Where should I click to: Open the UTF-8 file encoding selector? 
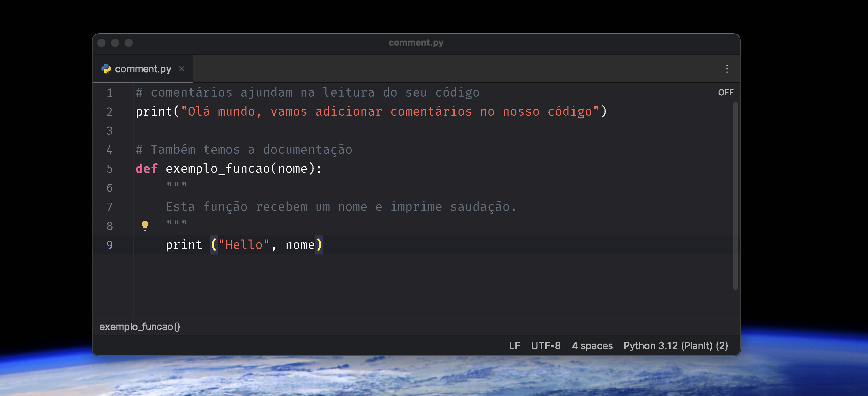click(546, 345)
